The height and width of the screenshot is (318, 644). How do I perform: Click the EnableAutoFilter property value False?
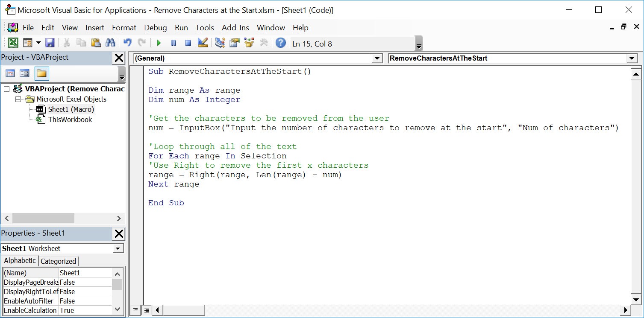point(85,301)
